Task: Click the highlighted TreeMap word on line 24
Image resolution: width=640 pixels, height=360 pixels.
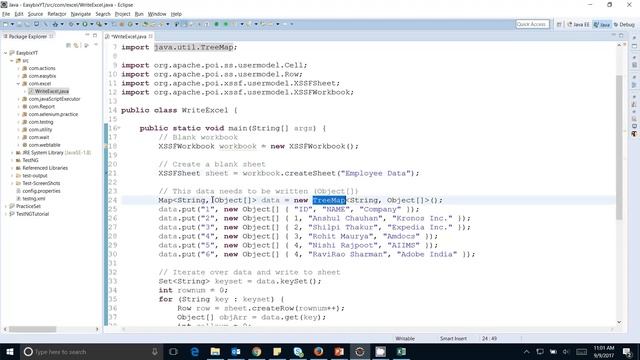Action: 329,200
